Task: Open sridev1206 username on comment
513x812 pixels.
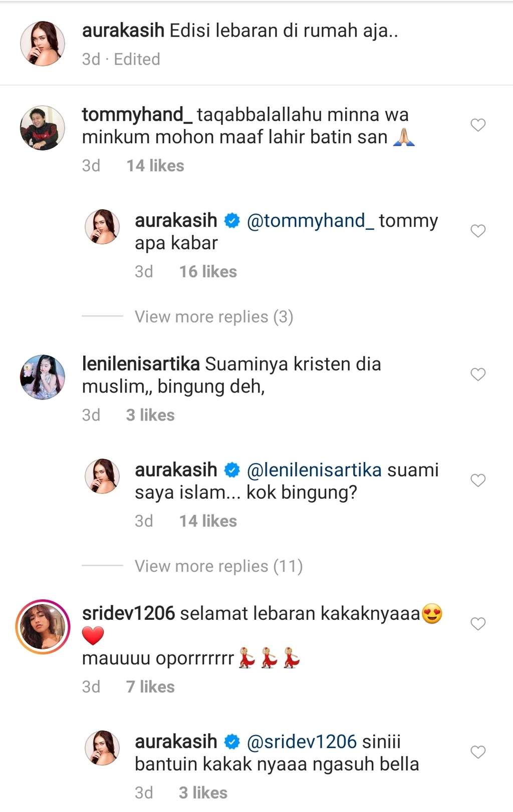Action: 128,613
